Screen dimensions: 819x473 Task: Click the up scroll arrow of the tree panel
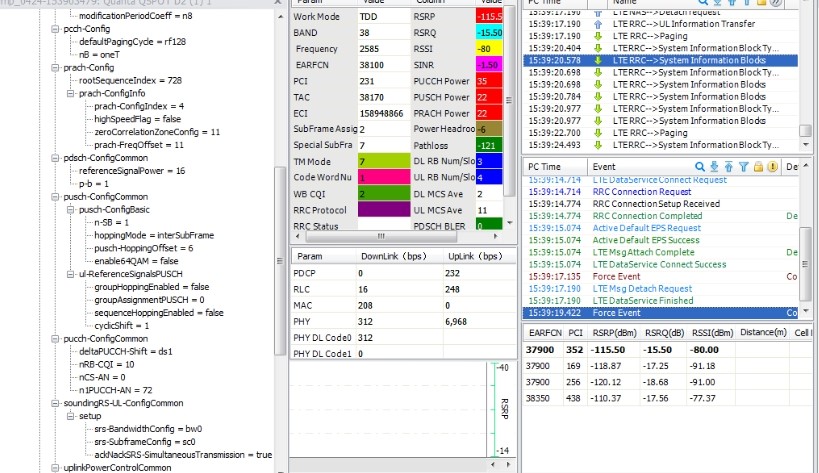280,17
